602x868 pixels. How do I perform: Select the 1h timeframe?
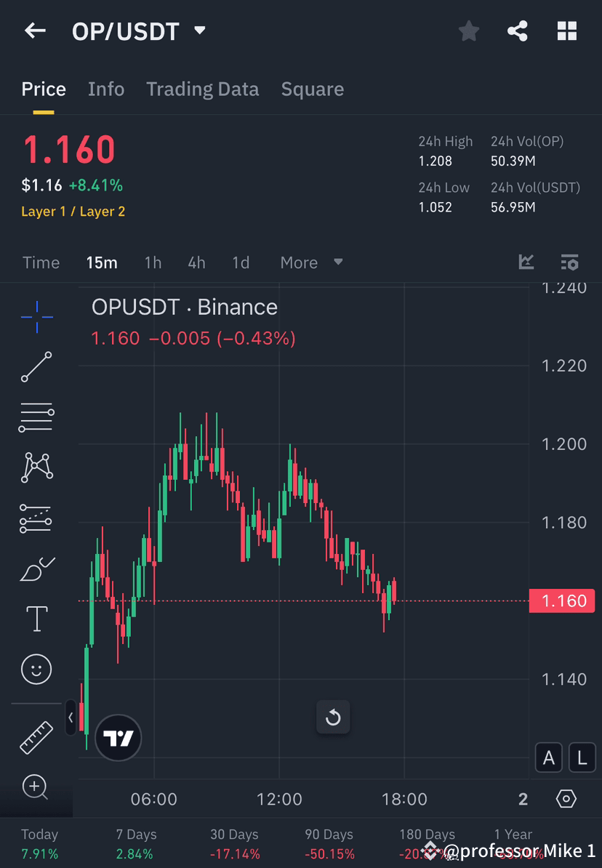153,262
